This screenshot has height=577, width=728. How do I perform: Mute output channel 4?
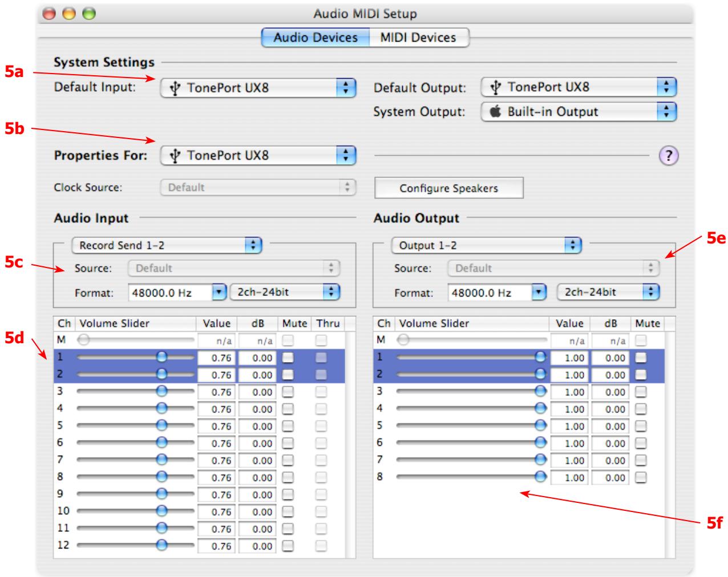click(x=641, y=409)
